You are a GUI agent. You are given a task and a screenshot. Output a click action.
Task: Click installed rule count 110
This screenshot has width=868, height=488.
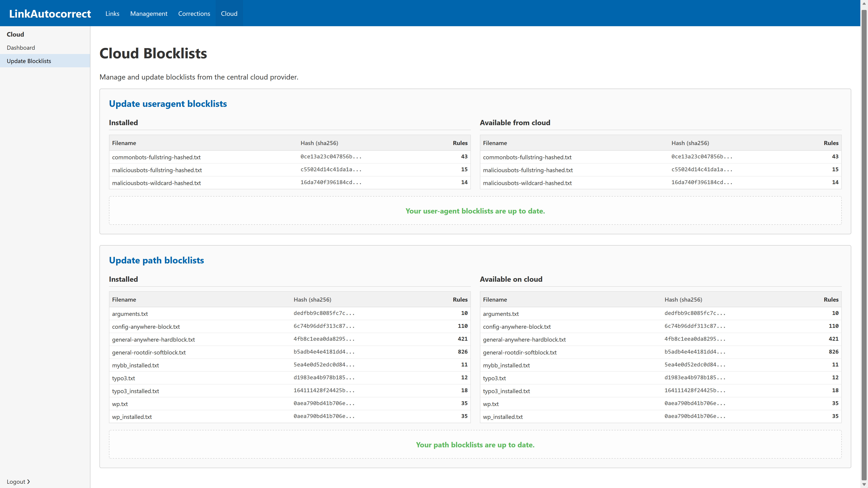[x=463, y=326]
